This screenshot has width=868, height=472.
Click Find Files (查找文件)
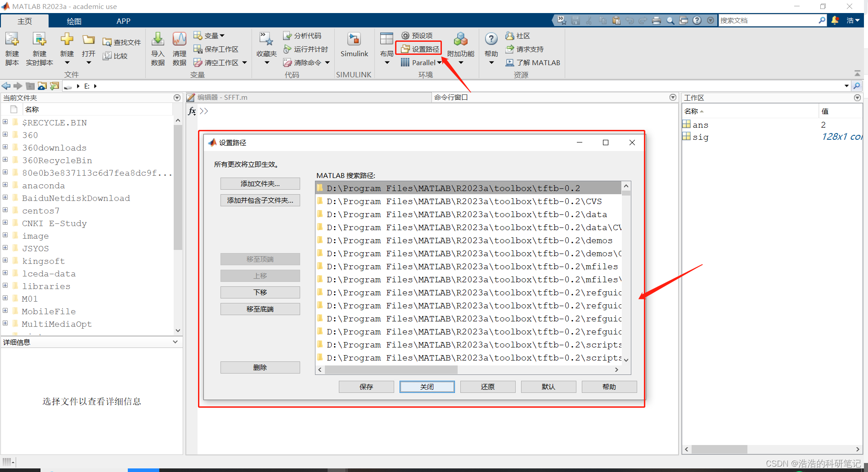pos(121,42)
